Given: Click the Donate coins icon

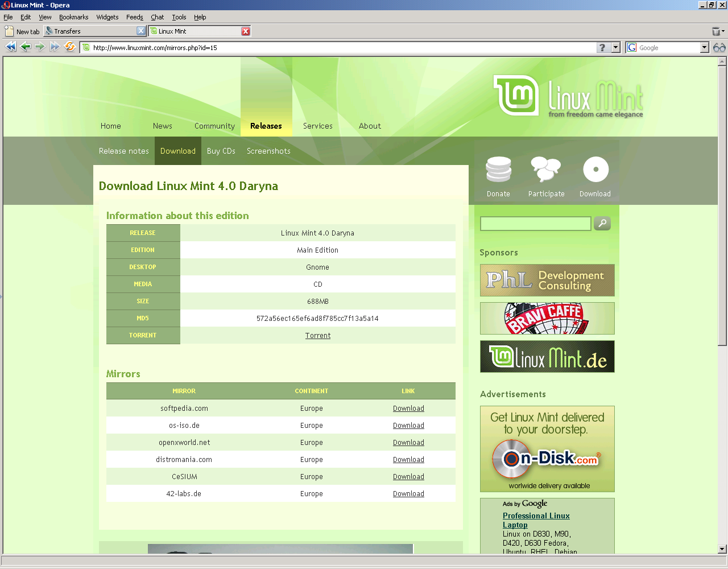Looking at the screenshot, I should [498, 170].
